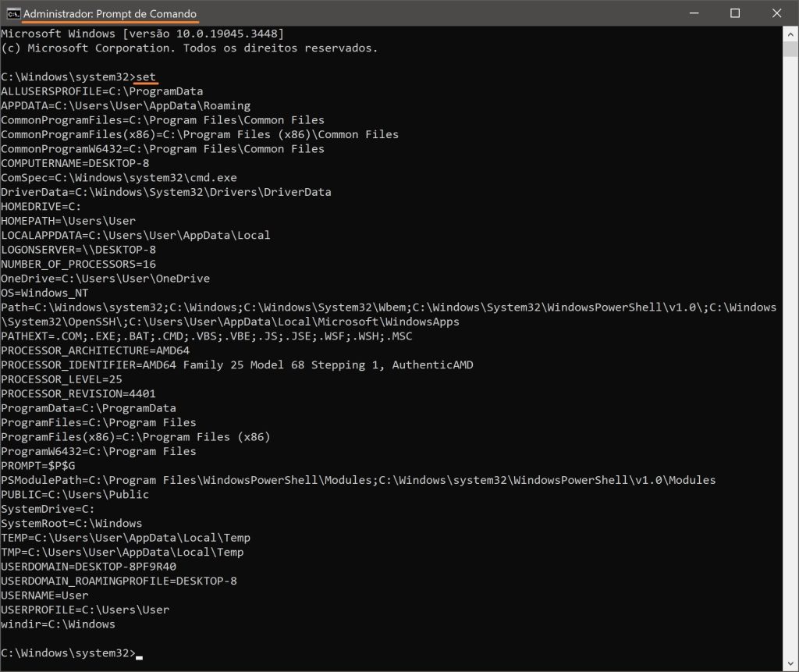The image size is (799, 672).
Task: Click the window title 'Administrador: Prompt de Comando'
Action: pyautogui.click(x=110, y=13)
